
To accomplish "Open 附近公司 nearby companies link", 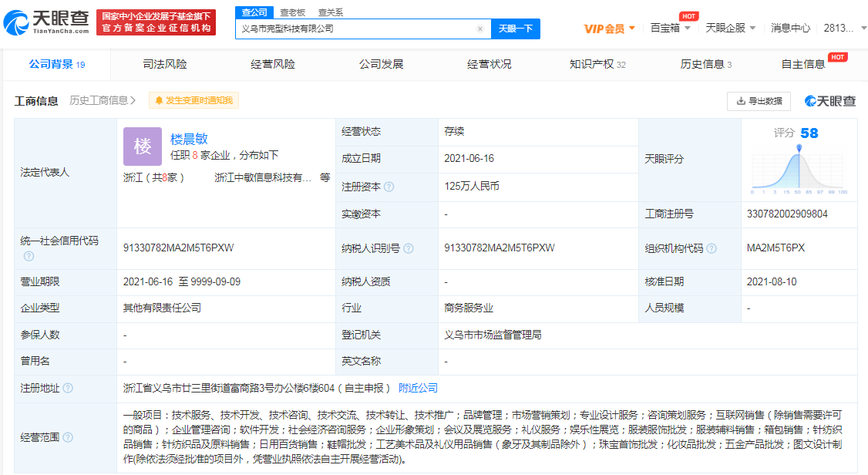I will point(418,388).
